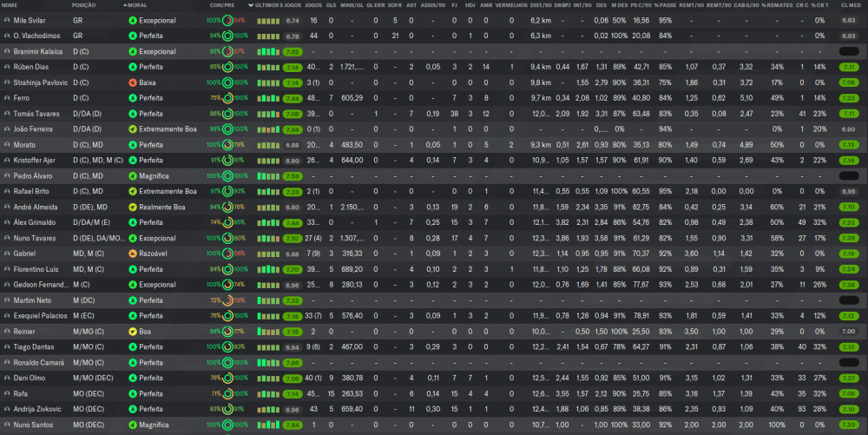
Task: Select Andrija Zivkovic's 93 crosses completed
Action: (802, 409)
